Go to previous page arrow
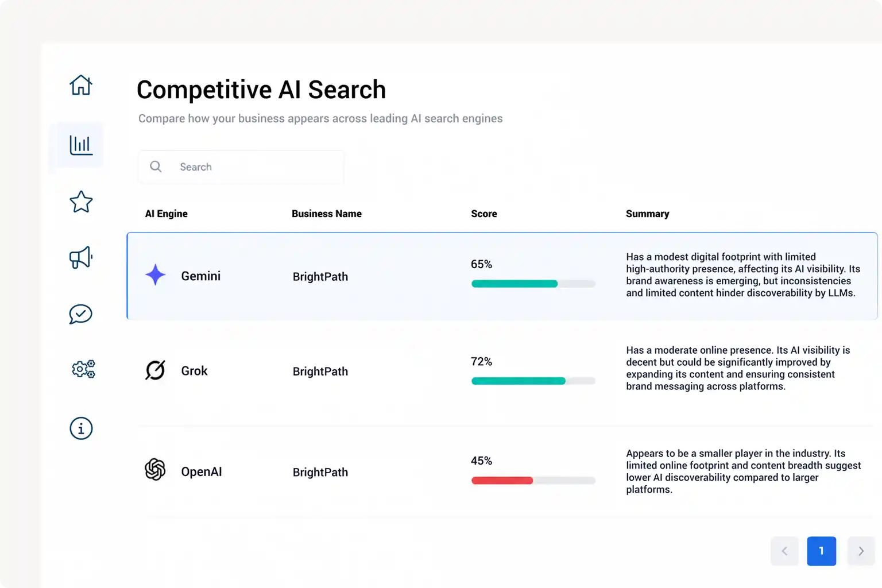The width and height of the screenshot is (882, 588). pyautogui.click(x=784, y=551)
